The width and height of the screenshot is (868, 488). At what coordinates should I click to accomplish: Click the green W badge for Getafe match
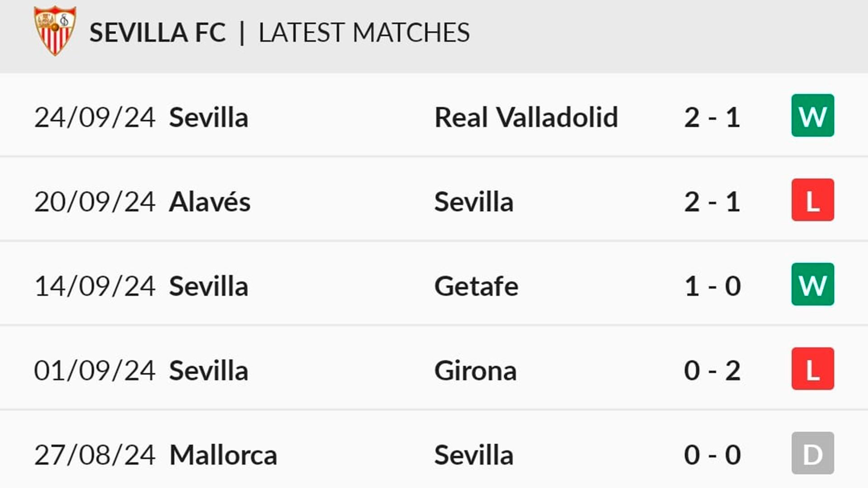coord(812,284)
